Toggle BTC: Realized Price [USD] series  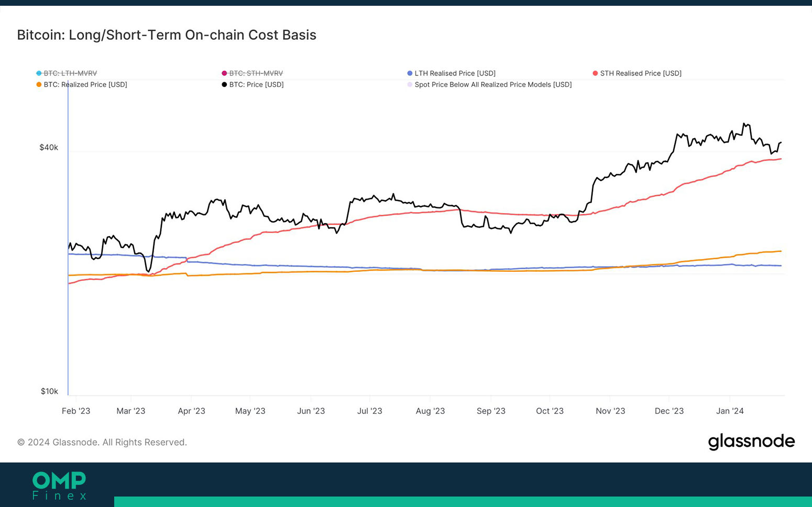pos(81,84)
